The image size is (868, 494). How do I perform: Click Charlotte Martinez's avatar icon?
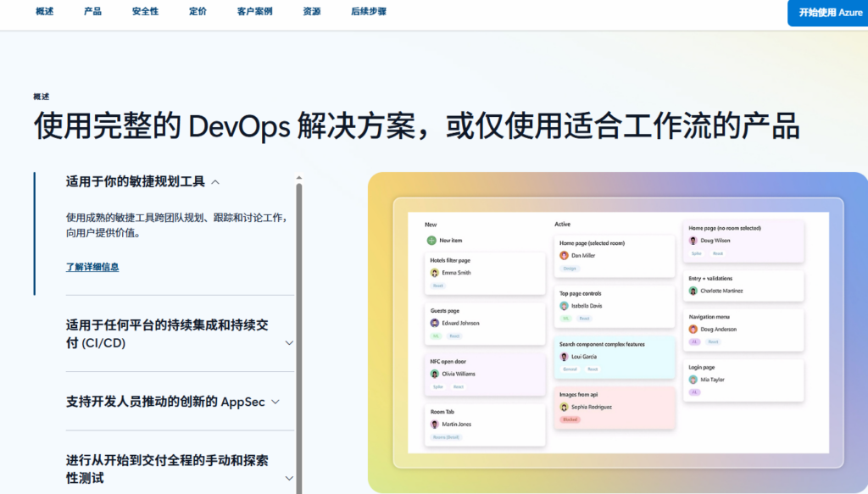click(693, 291)
